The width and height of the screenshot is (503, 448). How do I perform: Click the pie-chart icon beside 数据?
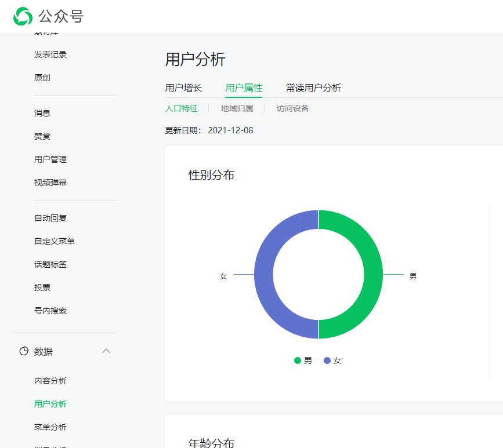[x=23, y=351]
